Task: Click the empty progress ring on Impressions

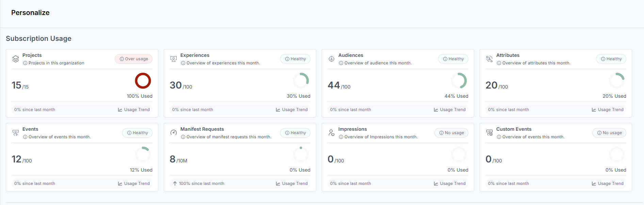Action: click(459, 155)
